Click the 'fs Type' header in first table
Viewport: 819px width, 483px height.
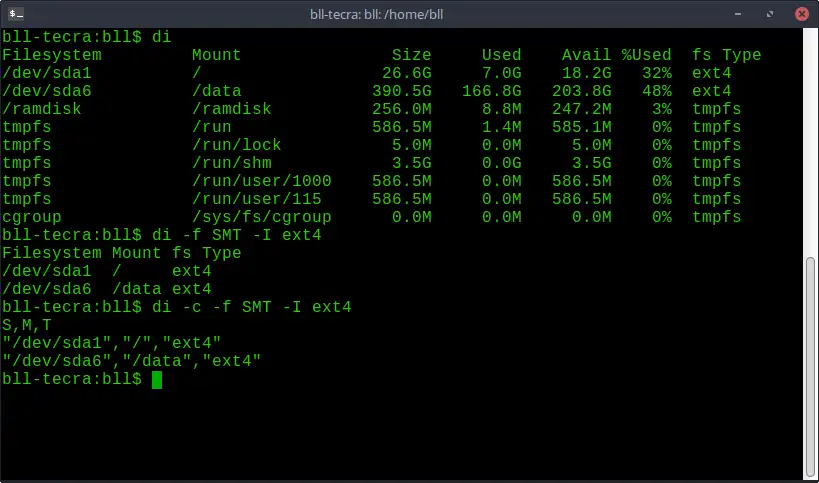click(x=727, y=55)
